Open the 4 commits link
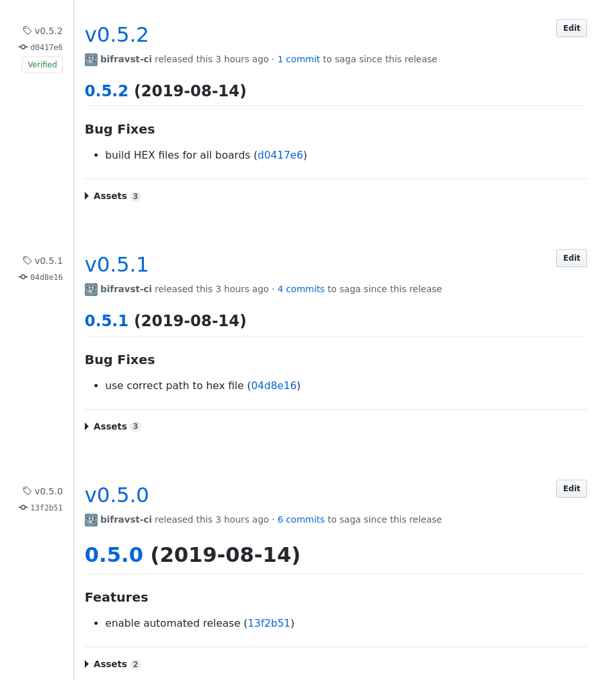The width and height of the screenshot is (616, 680). (x=301, y=289)
